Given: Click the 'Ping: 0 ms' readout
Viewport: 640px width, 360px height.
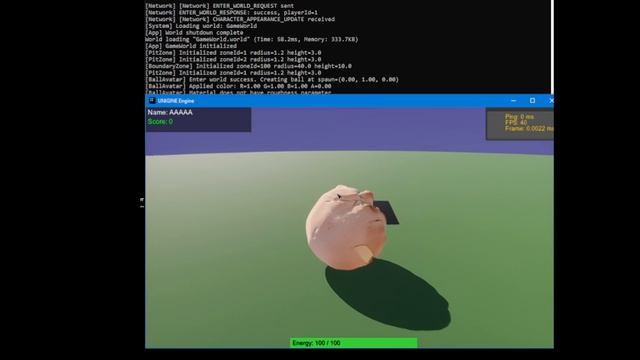Looking at the screenshot, I should tap(519, 116).
